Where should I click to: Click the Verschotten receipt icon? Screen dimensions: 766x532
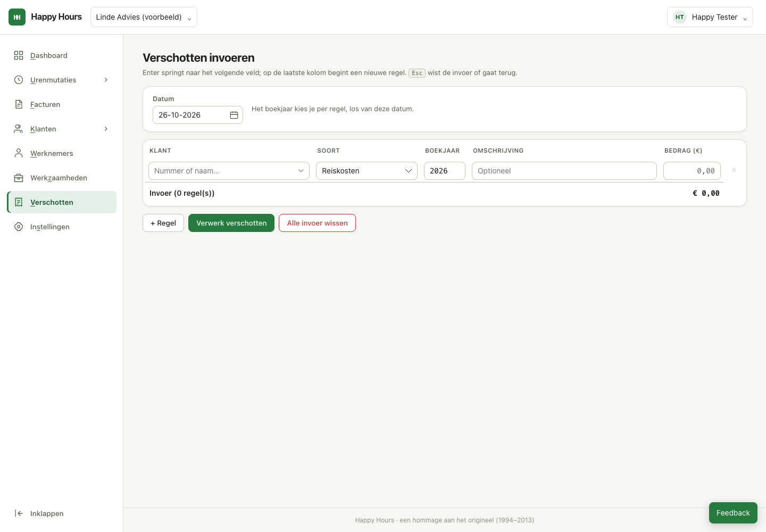(19, 202)
